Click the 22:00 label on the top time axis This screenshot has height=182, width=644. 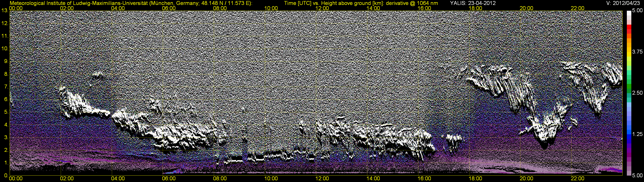(577, 8)
